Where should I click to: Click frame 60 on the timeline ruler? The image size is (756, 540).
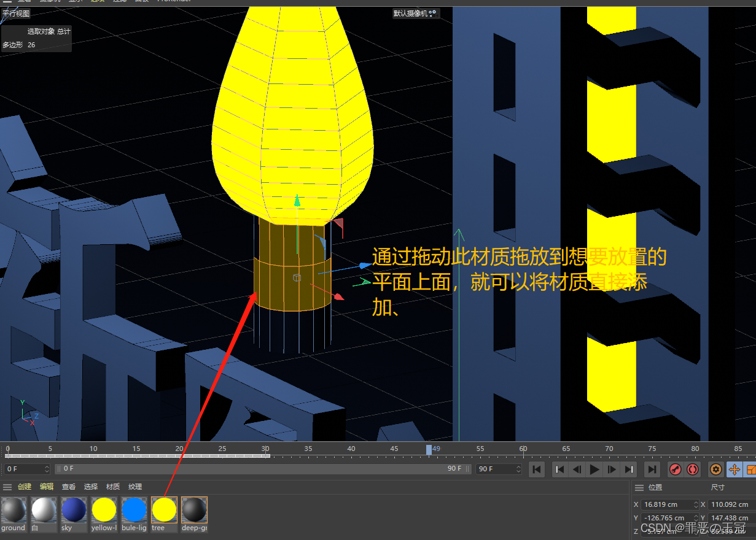523,449
